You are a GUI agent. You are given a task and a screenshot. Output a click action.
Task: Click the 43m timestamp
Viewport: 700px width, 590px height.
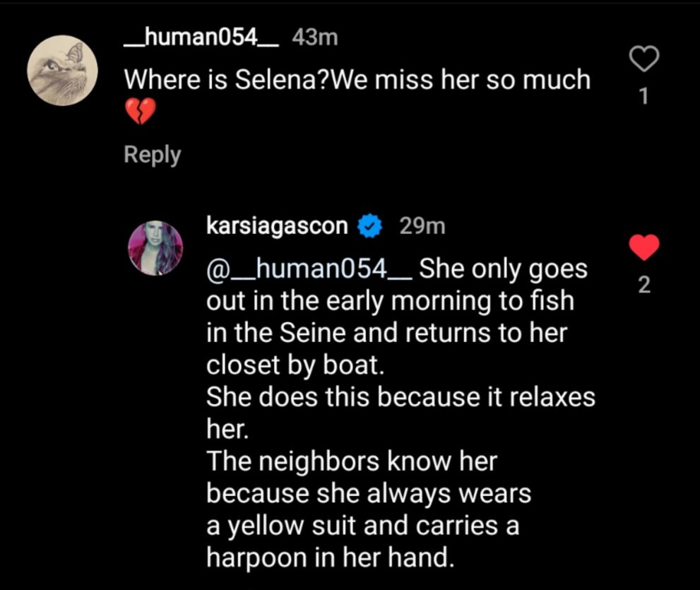pyautogui.click(x=314, y=37)
